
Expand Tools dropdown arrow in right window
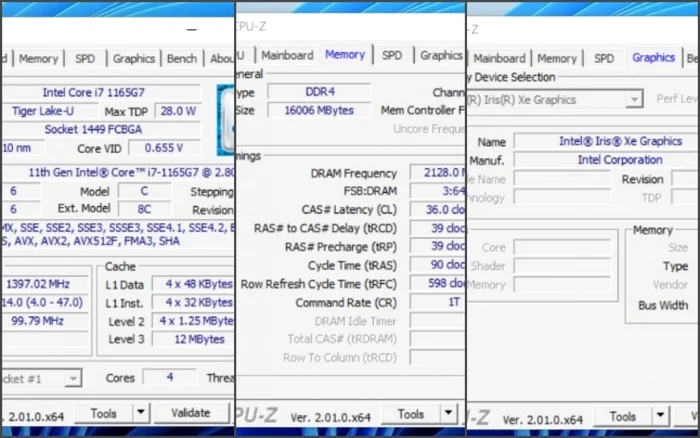[x=660, y=417]
